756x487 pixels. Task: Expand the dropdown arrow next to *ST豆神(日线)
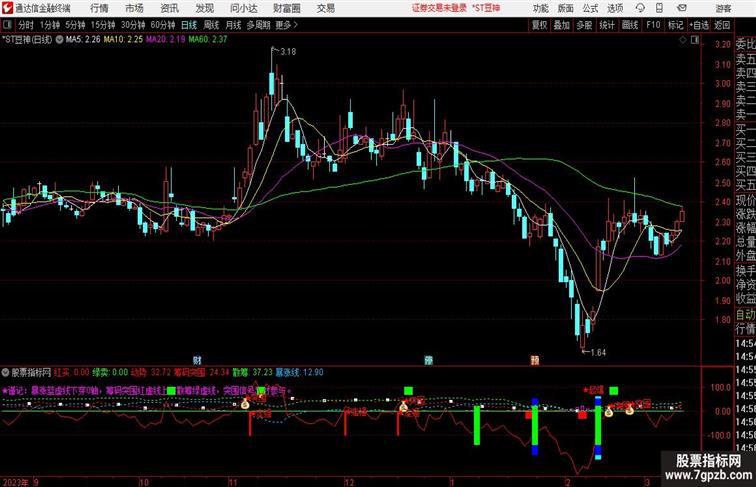[x=59, y=40]
